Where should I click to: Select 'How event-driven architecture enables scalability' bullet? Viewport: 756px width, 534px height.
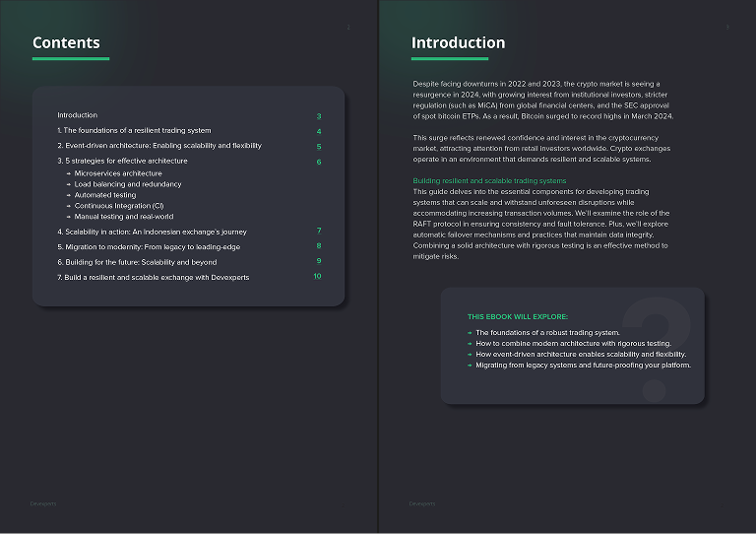(x=581, y=355)
